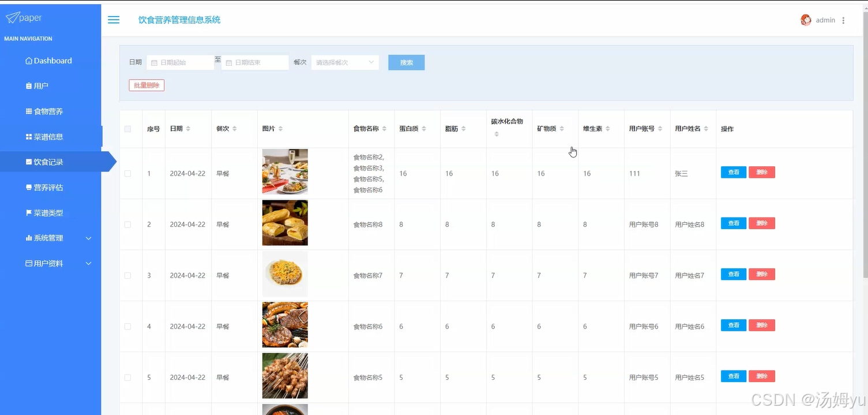Check the checkbox for row 4

(127, 326)
